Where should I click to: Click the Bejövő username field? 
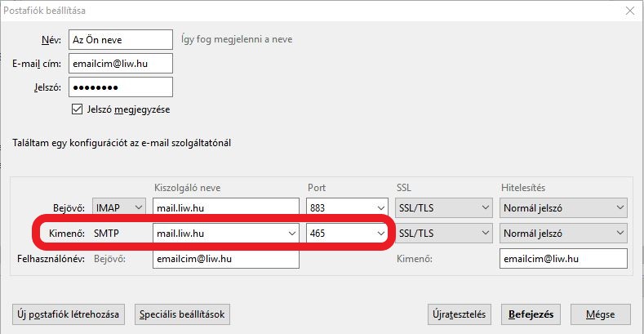pos(226,259)
